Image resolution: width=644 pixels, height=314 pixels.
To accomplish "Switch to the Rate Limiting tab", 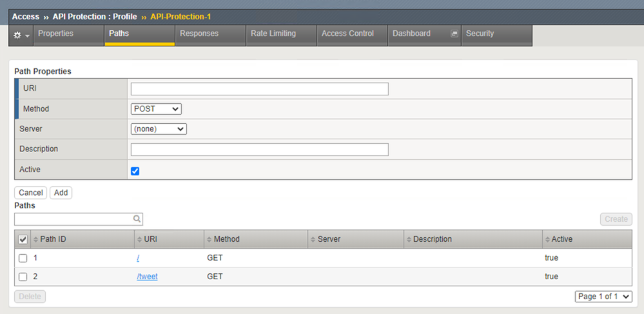I will pyautogui.click(x=273, y=34).
